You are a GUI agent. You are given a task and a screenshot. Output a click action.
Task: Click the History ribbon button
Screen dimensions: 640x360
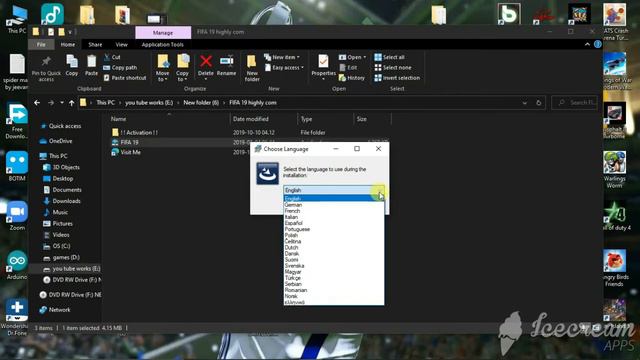[352, 78]
